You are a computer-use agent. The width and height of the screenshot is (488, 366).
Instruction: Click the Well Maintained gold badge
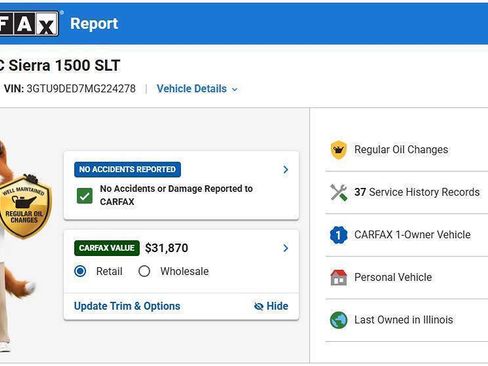click(x=24, y=206)
